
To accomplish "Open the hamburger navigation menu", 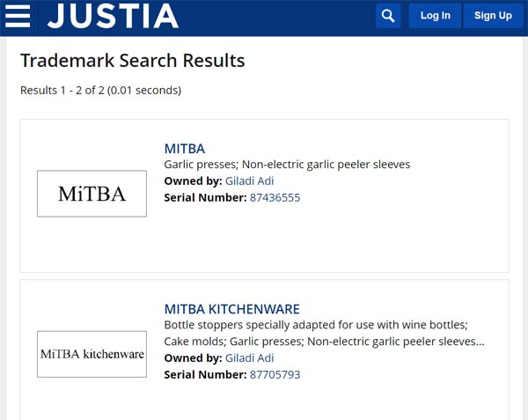I will [18, 16].
